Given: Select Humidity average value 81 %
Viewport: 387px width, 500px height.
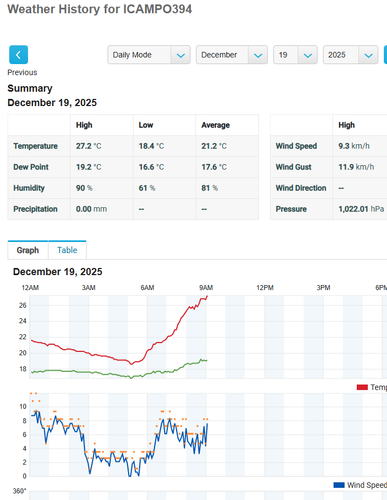Looking at the screenshot, I should pos(210,188).
